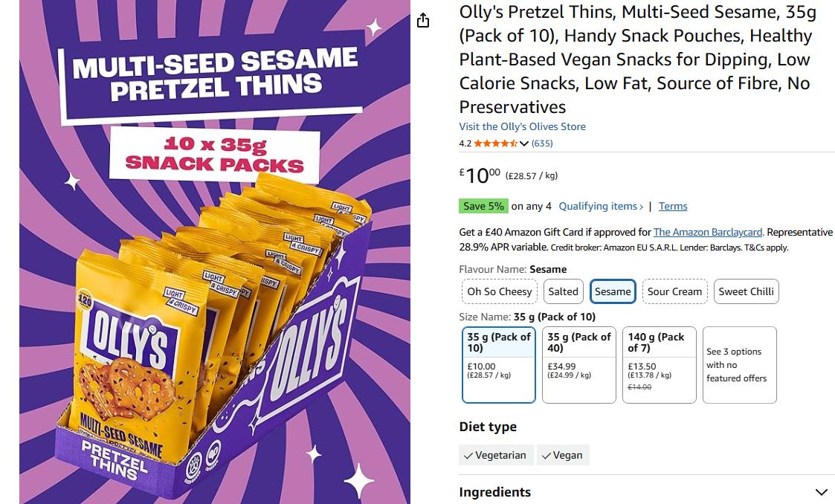The image size is (835, 504).
Task: Select 35 g Pack of 10 size
Action: coord(499,364)
